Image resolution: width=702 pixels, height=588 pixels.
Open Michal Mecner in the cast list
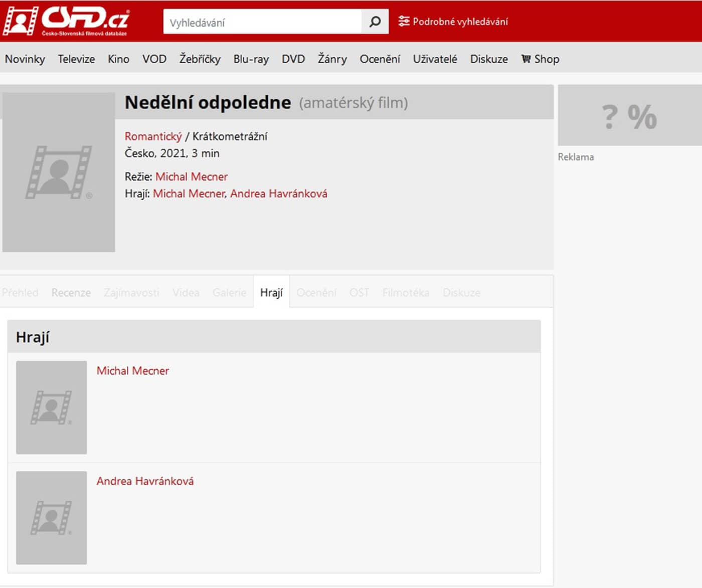coord(133,371)
